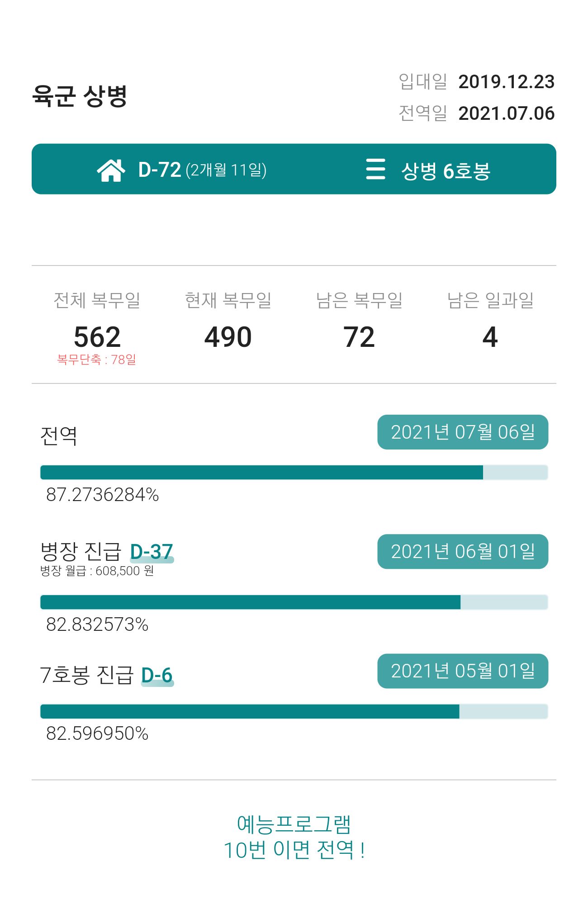Tap the home icon in teal banner
This screenshot has width=588, height=918.
pyautogui.click(x=111, y=170)
